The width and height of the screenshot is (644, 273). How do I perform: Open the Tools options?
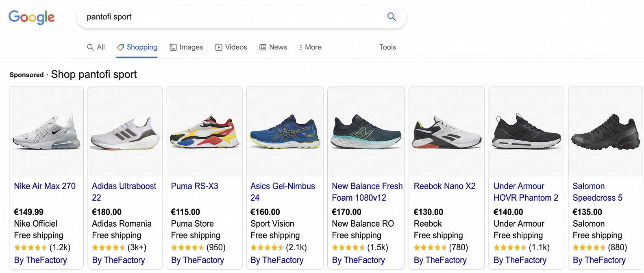[387, 47]
